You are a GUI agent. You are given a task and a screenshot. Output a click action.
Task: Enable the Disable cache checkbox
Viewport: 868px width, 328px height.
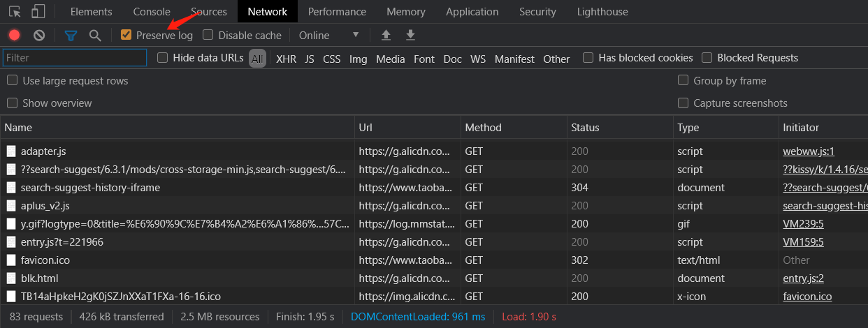208,35
